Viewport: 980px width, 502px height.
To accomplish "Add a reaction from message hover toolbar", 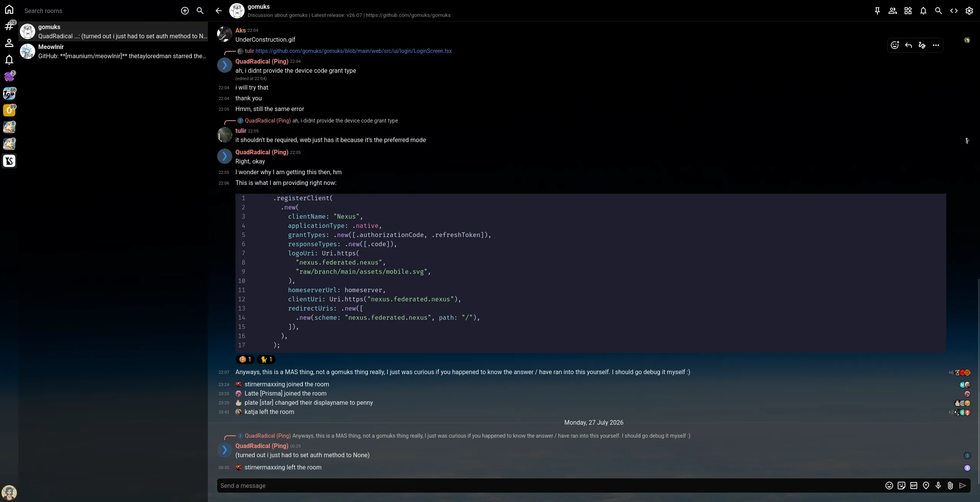I will [895, 45].
